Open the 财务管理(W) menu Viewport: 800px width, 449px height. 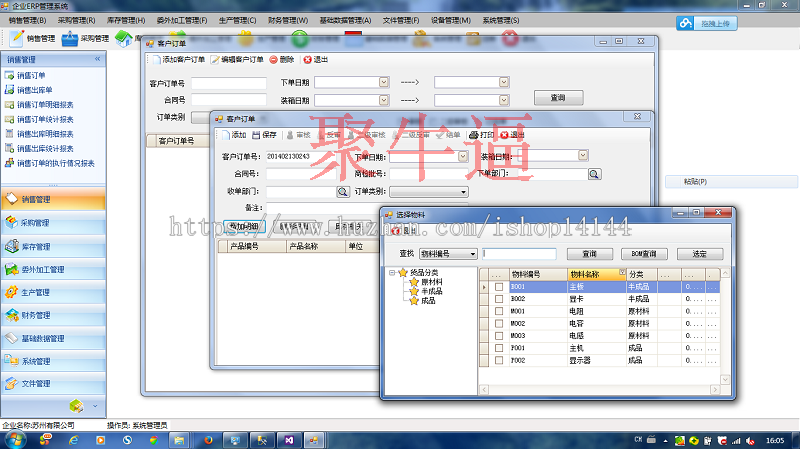288,20
